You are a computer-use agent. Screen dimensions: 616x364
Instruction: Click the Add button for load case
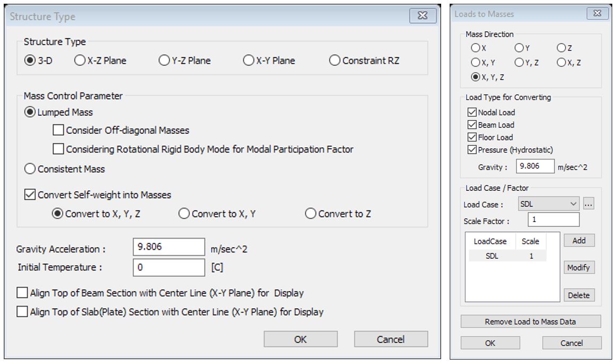click(579, 241)
